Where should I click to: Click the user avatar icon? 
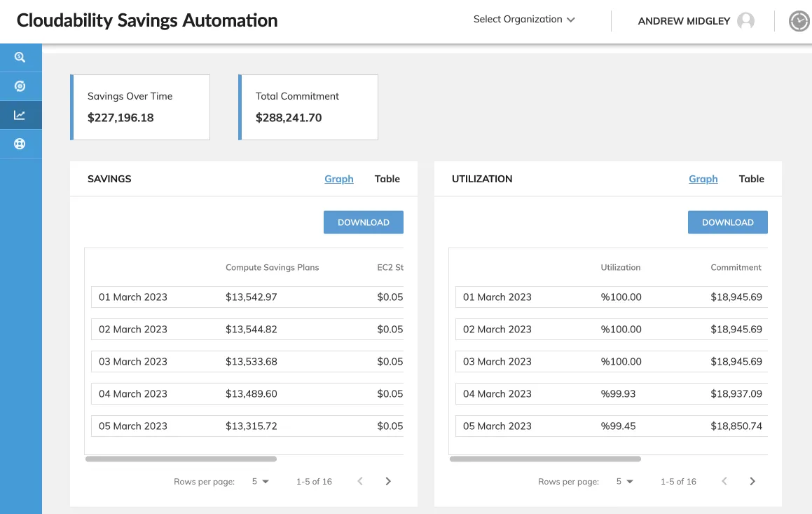click(745, 21)
